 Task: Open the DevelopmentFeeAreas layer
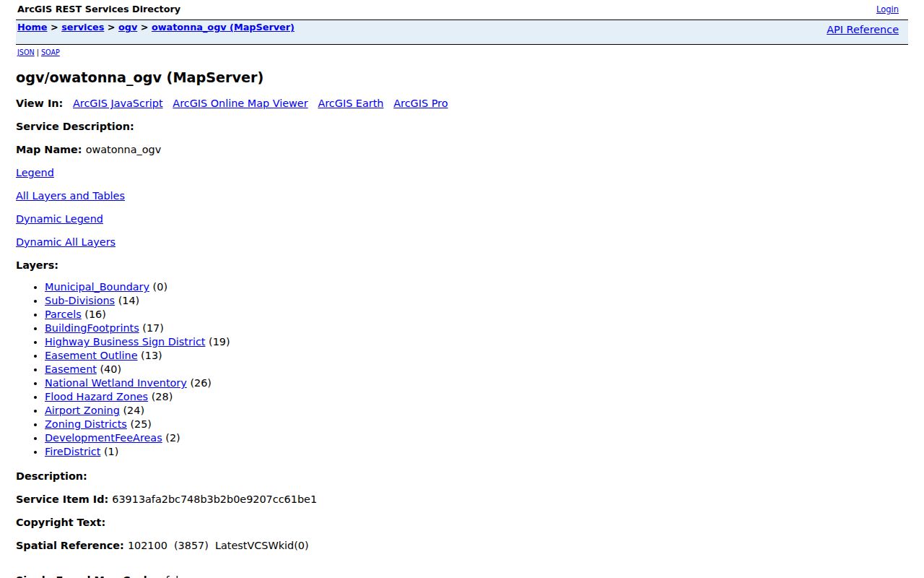pyautogui.click(x=103, y=438)
